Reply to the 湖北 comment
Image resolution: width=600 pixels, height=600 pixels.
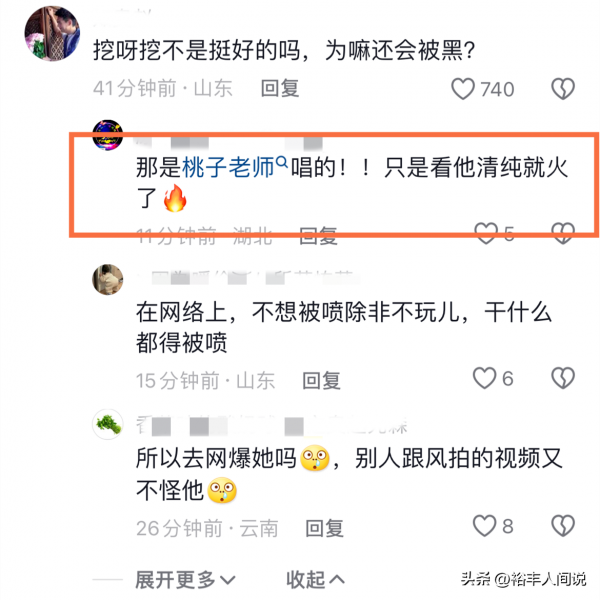pos(318,235)
